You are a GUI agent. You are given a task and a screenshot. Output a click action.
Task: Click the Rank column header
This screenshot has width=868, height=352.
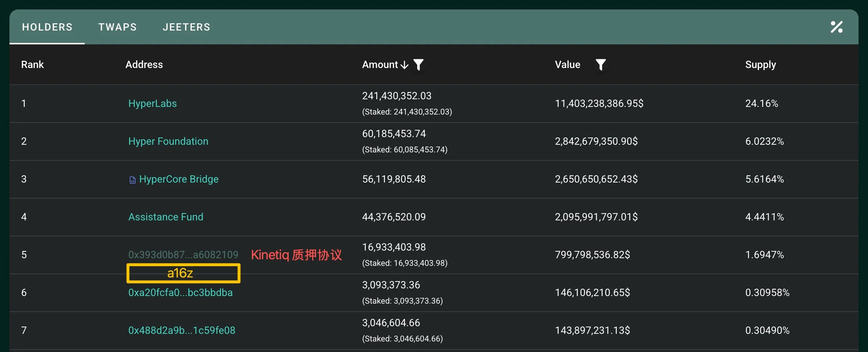[32, 65]
